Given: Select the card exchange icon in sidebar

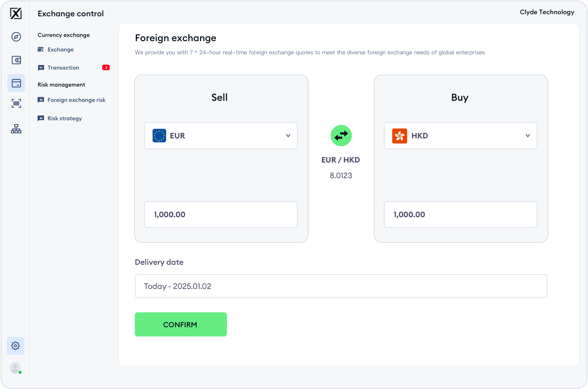Looking at the screenshot, I should pyautogui.click(x=16, y=83).
